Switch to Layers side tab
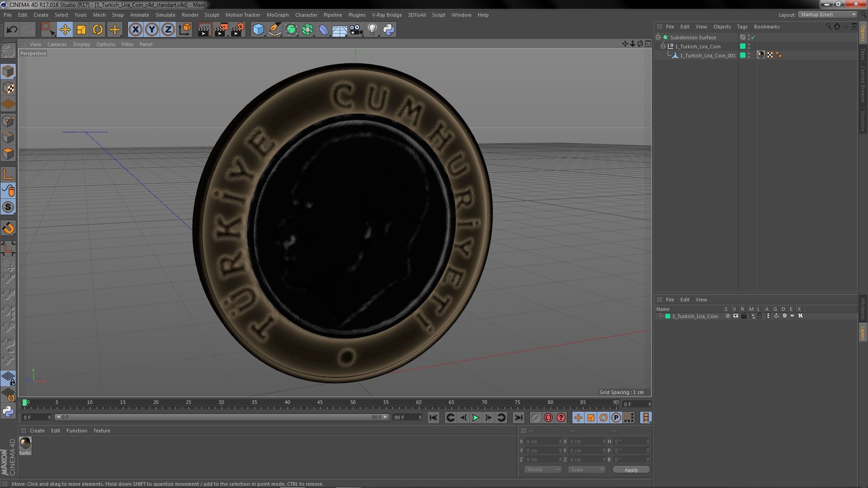868x488 pixels. pos(863,333)
